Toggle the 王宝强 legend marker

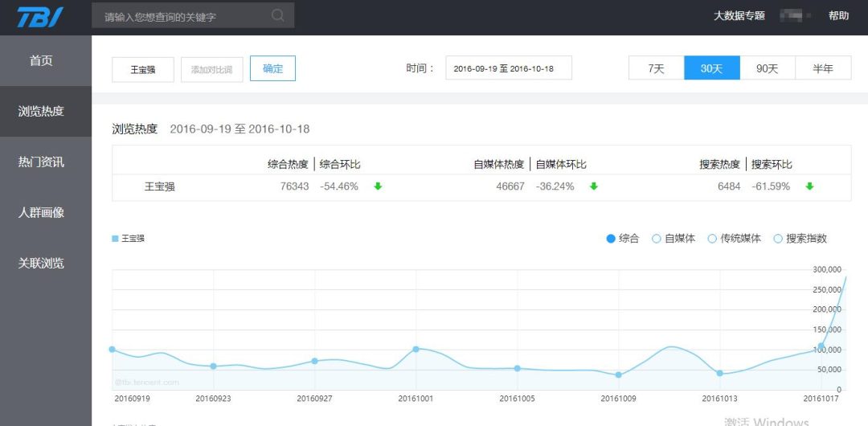tap(116, 239)
